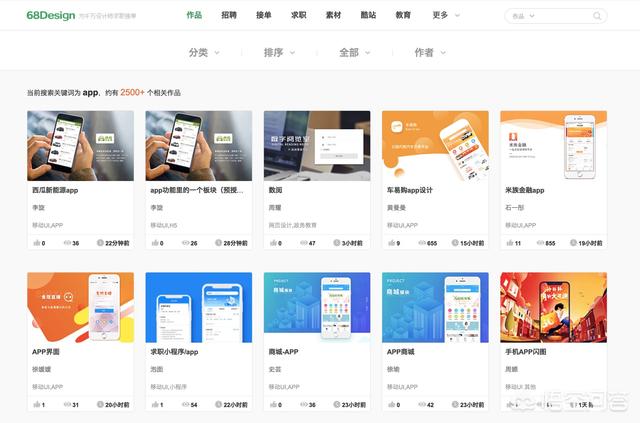
Task: Click the clock icon beside 28分钟前
Action: click(x=218, y=243)
